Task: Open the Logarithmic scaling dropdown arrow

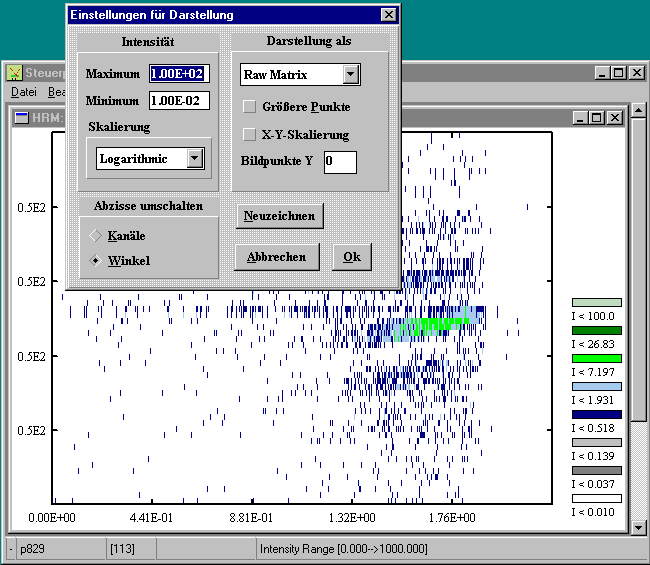Action: tap(194, 158)
